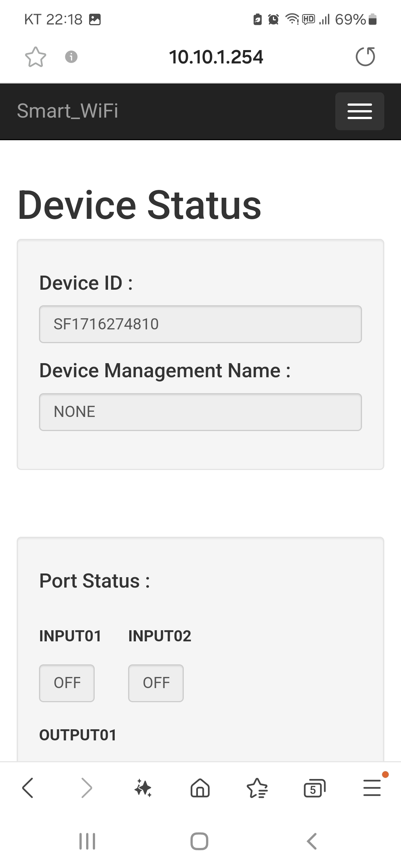
Task: View site info icon in address bar
Action: point(71,57)
